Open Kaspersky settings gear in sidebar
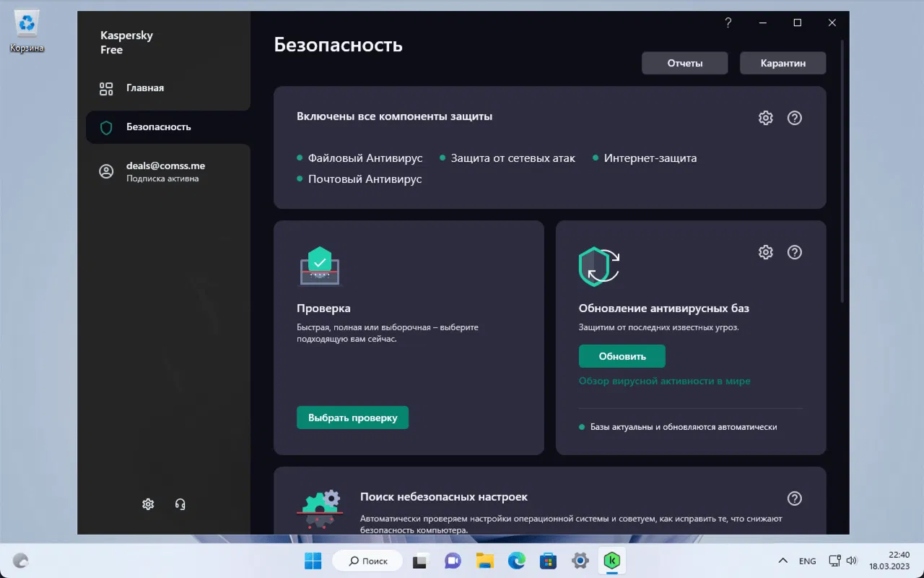Screen dimensions: 924x578 click(148, 504)
